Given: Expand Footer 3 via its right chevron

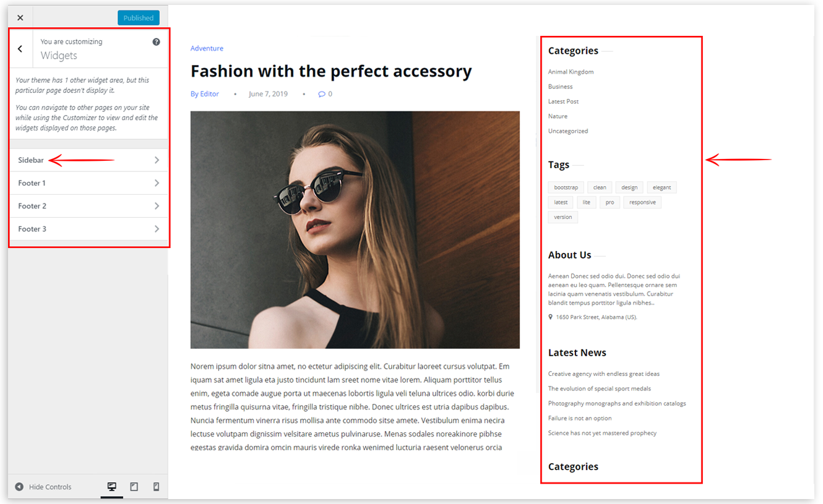Looking at the screenshot, I should 157,229.
